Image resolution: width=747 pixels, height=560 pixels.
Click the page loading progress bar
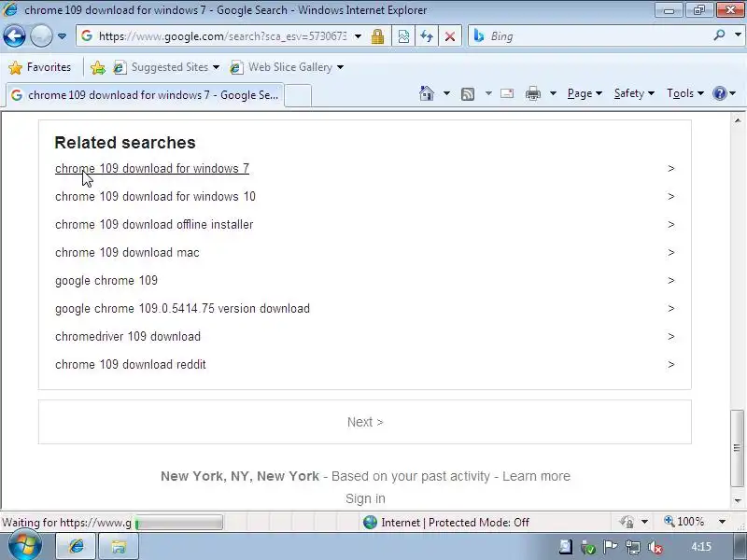pos(178,523)
